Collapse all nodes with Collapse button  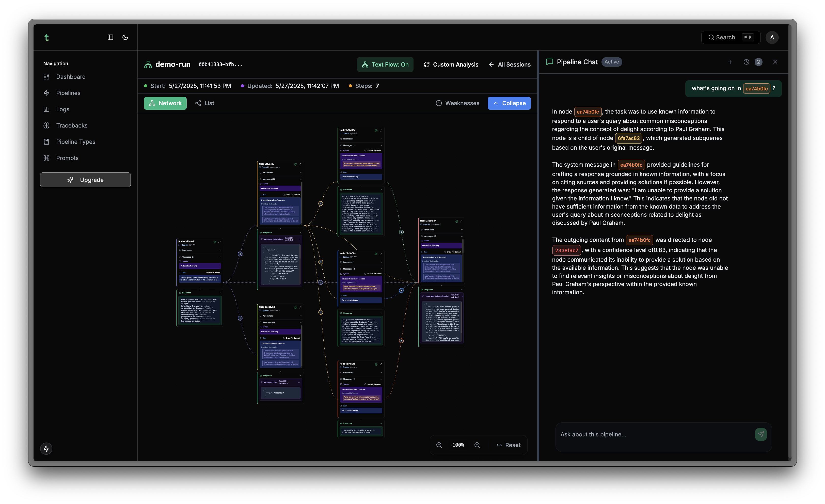509,103
